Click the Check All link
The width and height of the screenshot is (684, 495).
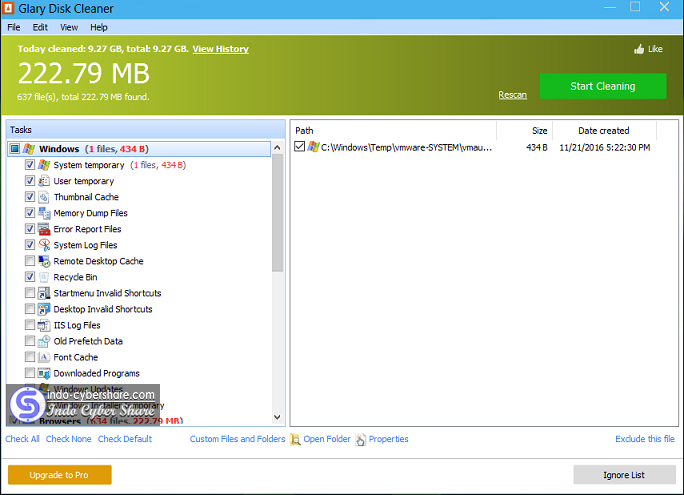[x=22, y=439]
